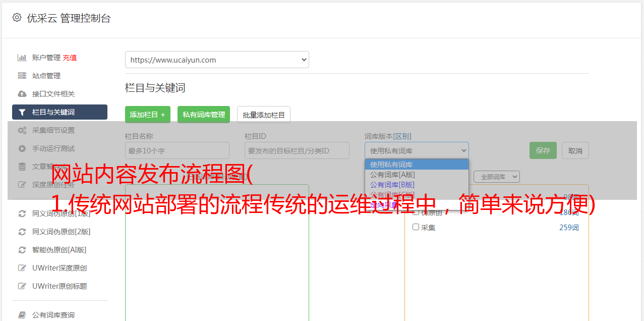Open the 全部词库 filter dropdown
This screenshot has height=321, width=644.
tap(496, 177)
